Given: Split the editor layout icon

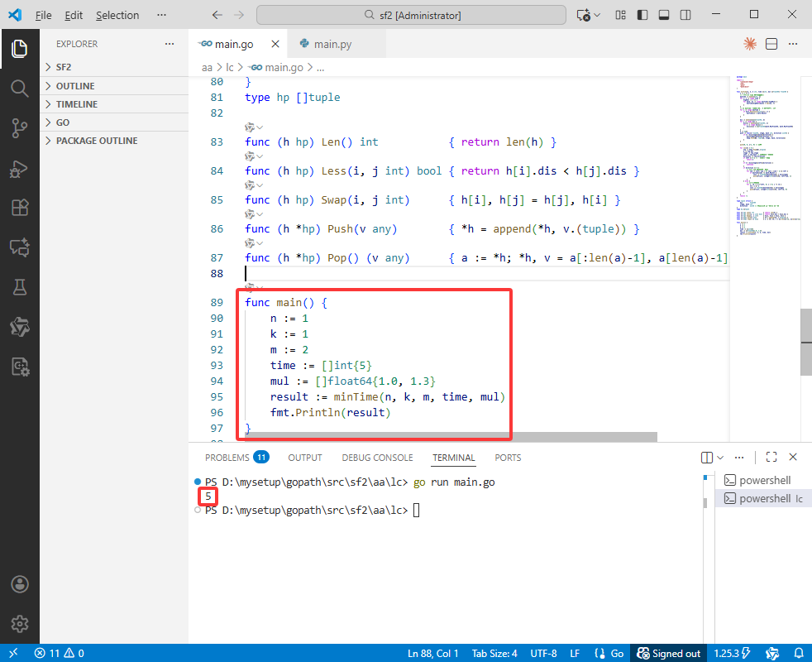Looking at the screenshot, I should (771, 44).
